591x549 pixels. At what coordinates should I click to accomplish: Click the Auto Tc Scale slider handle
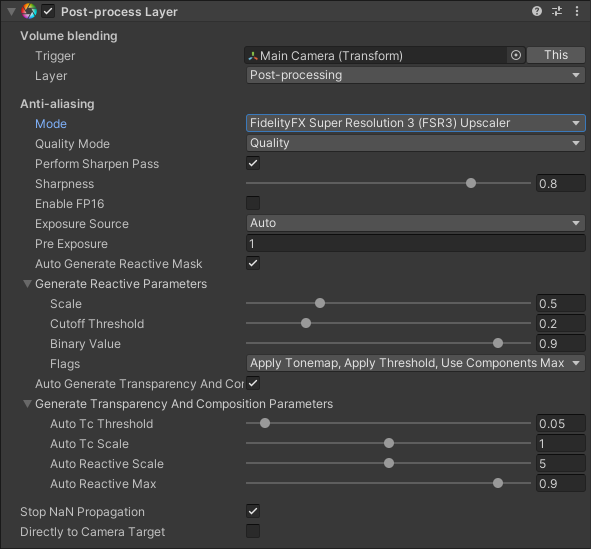[x=389, y=443]
